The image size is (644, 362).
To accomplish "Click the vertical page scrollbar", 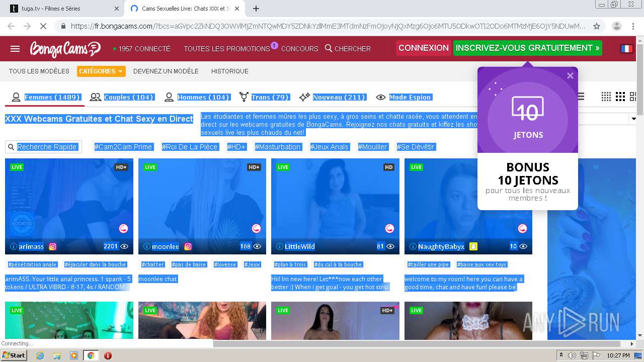I will click(x=640, y=80).
